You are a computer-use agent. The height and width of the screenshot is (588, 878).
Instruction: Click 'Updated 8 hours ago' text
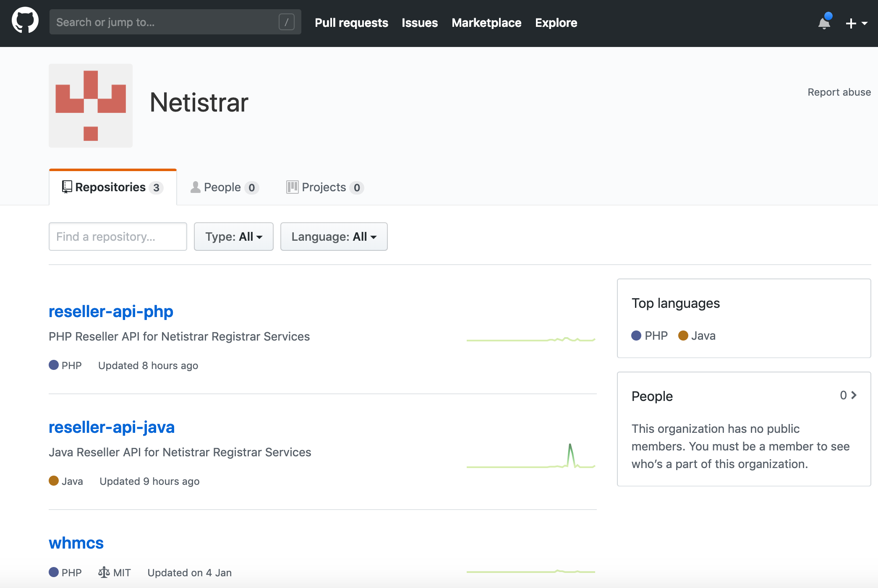tap(148, 365)
